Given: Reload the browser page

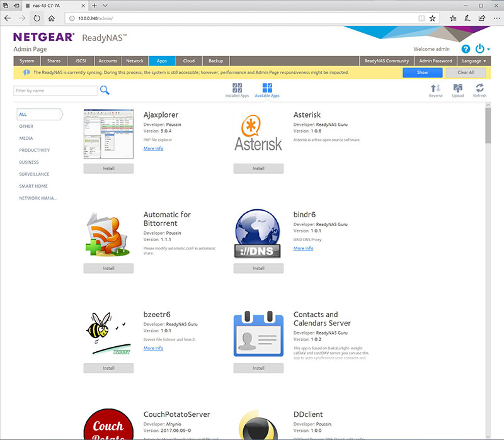Looking at the screenshot, I should point(37,18).
